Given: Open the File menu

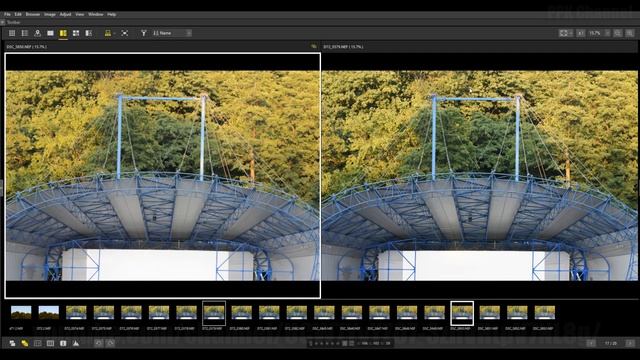Looking at the screenshot, I should [x=7, y=14].
